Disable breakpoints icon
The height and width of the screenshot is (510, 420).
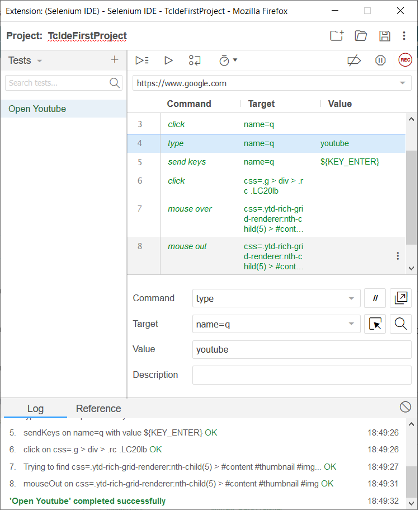[354, 60]
